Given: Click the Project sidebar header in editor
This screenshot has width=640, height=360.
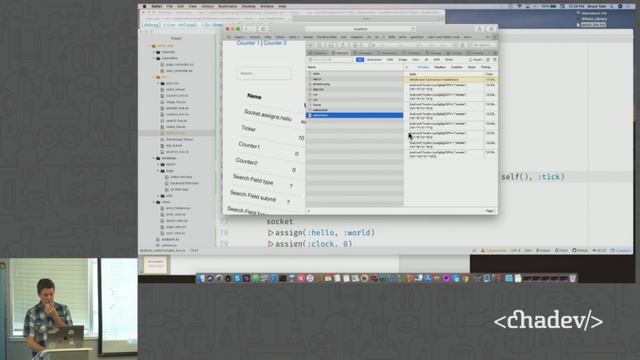Looking at the screenshot, I should 176,38.
